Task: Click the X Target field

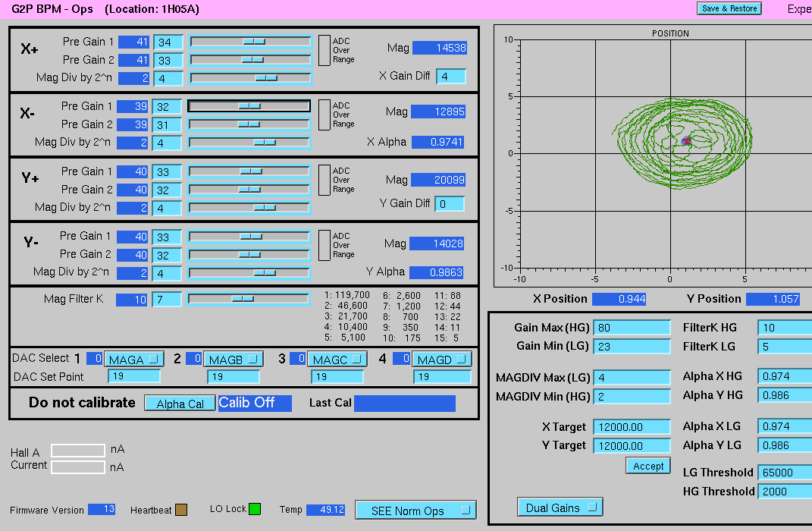Action: [632, 427]
